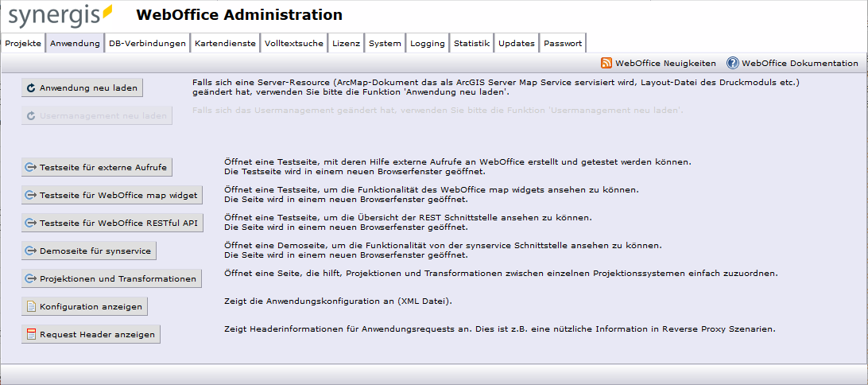Click the description mentioning 'synservice Schnittstelle'
The height and width of the screenshot is (385, 868).
click(444, 251)
